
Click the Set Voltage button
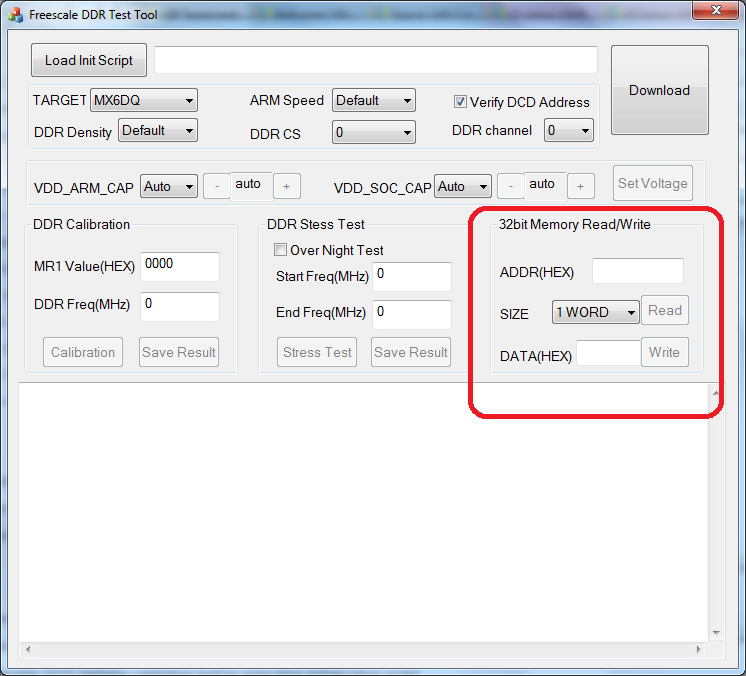(653, 183)
